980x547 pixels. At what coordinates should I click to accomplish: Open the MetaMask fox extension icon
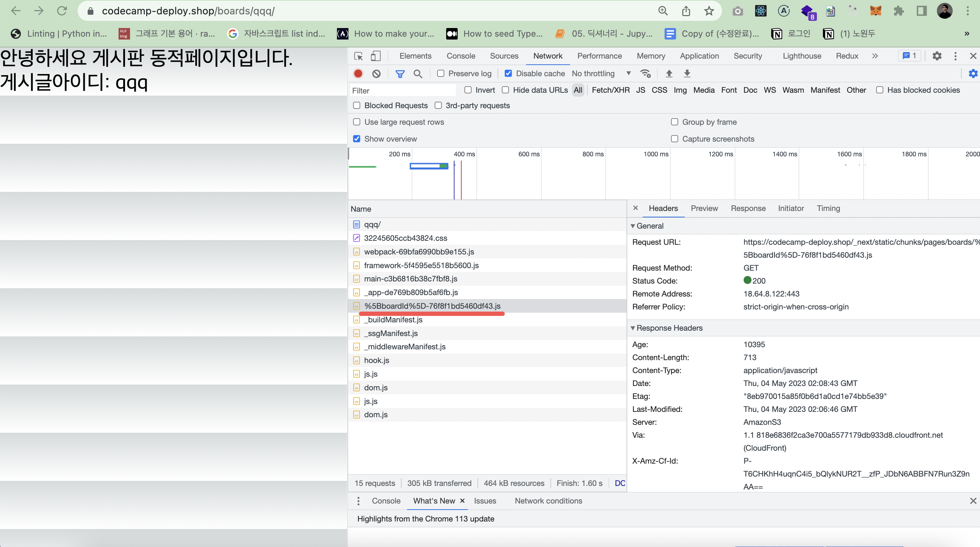click(875, 11)
